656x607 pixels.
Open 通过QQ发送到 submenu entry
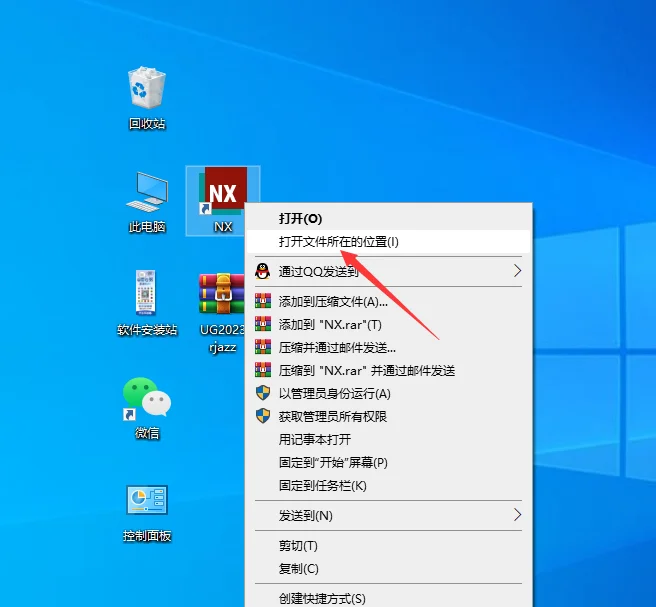(388, 271)
